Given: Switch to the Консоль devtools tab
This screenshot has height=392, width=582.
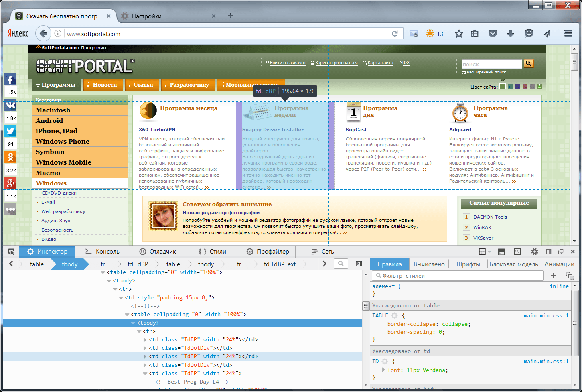Looking at the screenshot, I should click(103, 252).
